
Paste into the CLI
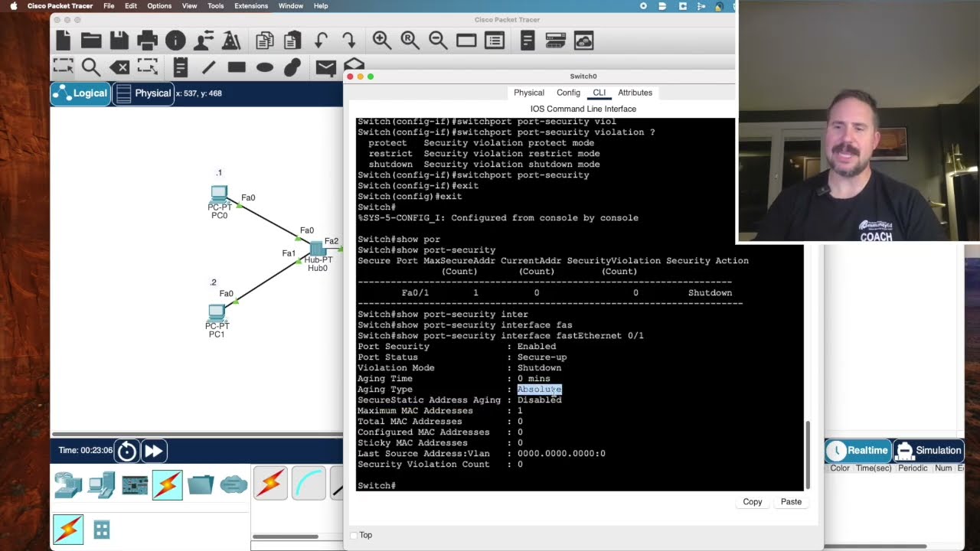(x=791, y=502)
